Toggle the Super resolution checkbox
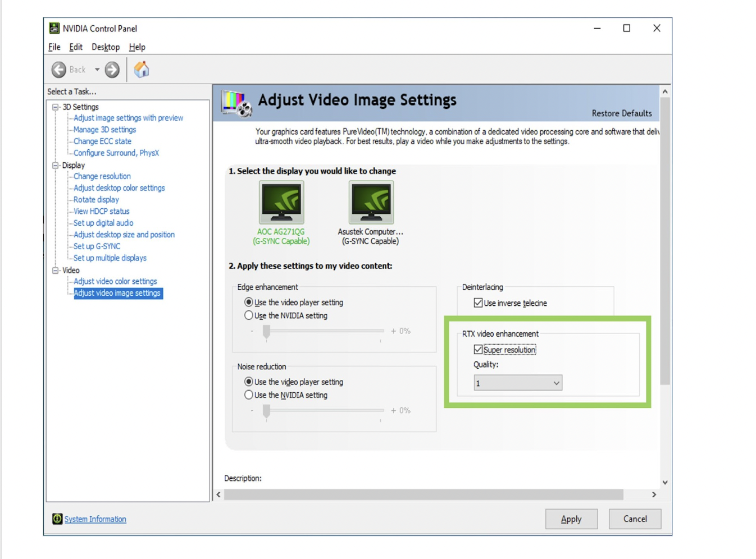The height and width of the screenshot is (559, 756). click(x=478, y=350)
